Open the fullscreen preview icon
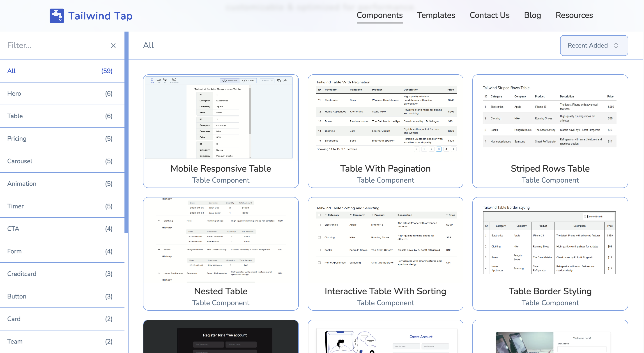This screenshot has width=644, height=353. [174, 80]
